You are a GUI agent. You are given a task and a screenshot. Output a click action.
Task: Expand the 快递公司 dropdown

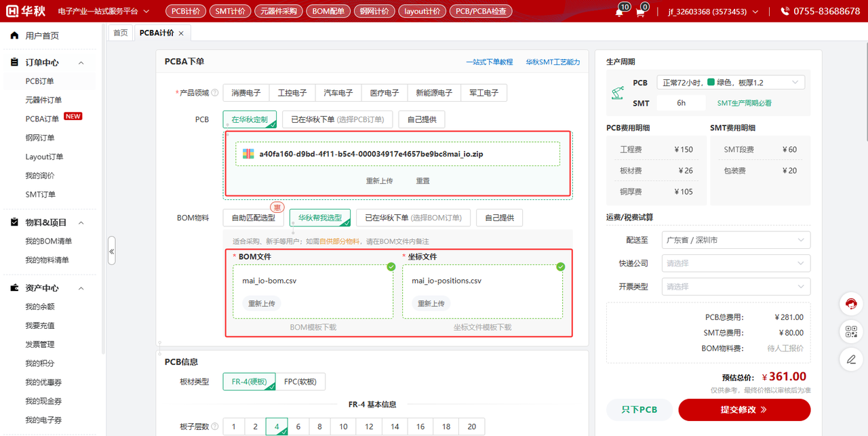(x=736, y=263)
